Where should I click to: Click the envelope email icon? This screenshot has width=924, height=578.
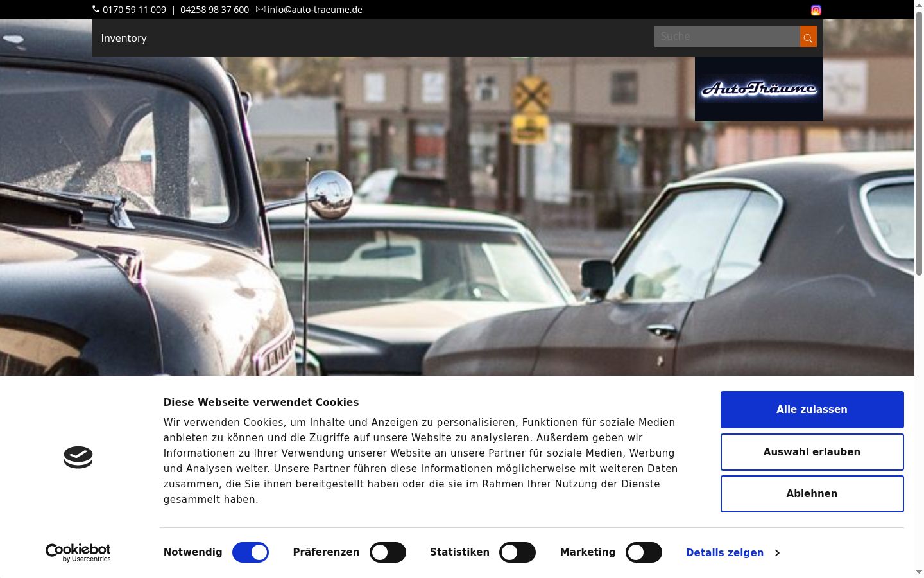pyautogui.click(x=261, y=9)
